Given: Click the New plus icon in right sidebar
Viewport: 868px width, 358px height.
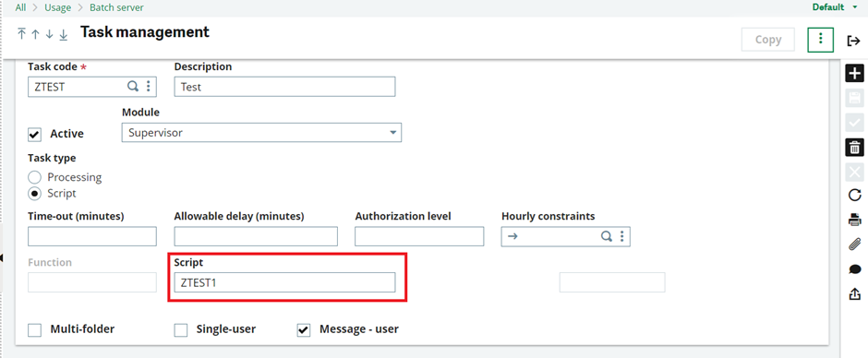Looking at the screenshot, I should tap(855, 74).
